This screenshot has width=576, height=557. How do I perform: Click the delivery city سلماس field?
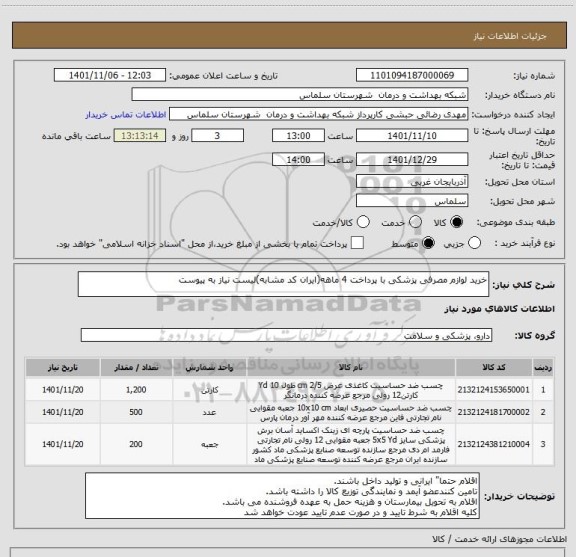click(x=412, y=201)
